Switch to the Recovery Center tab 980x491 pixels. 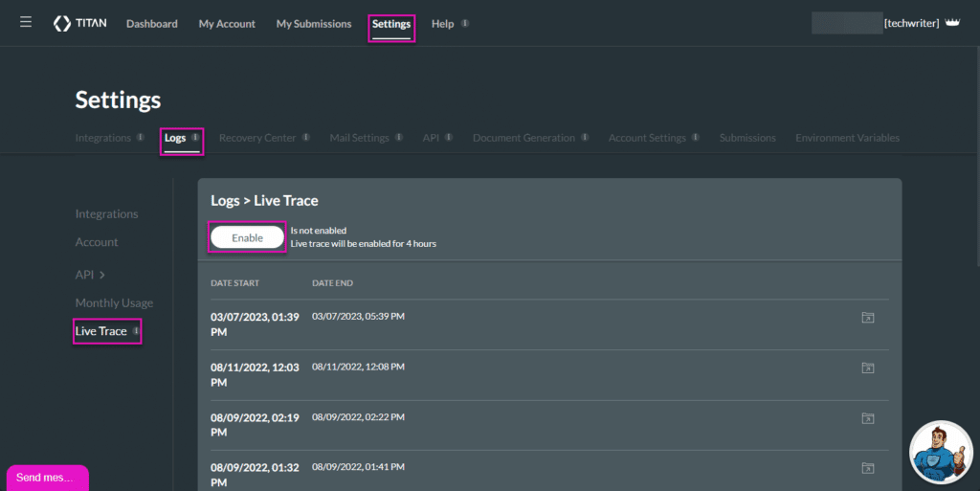click(257, 138)
